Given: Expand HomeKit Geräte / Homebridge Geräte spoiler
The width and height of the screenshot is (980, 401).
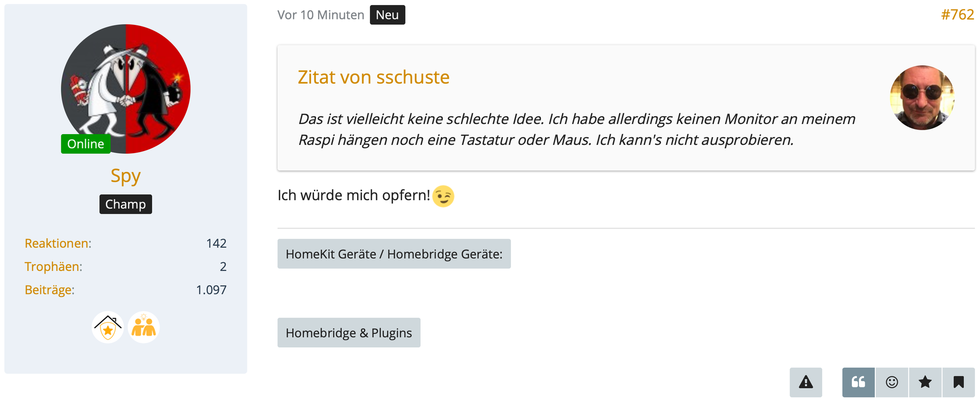Looking at the screenshot, I should [x=394, y=254].
